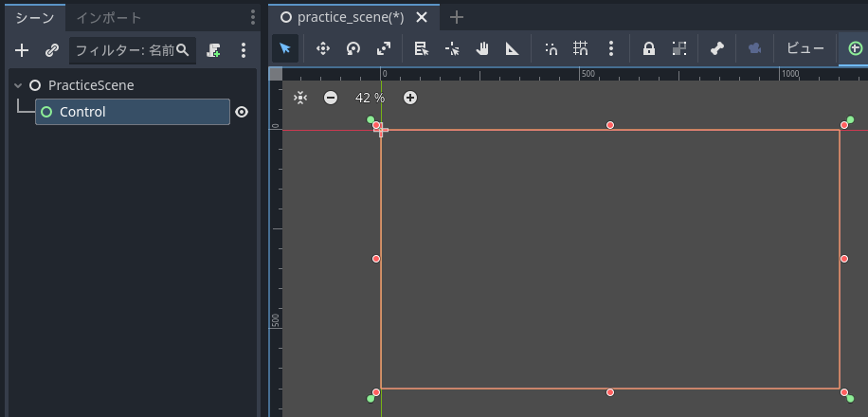Activate the Pan mode hand tool
Viewport: 868px width, 417px height.
[481, 49]
